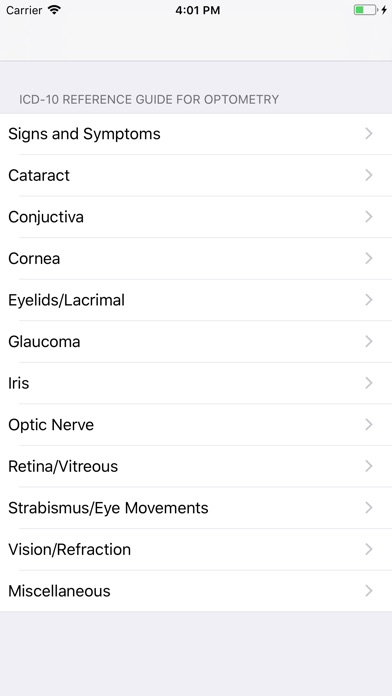The width and height of the screenshot is (392, 696).
Task: Expand the chevron beside Signs and Symptoms
Action: (368, 134)
